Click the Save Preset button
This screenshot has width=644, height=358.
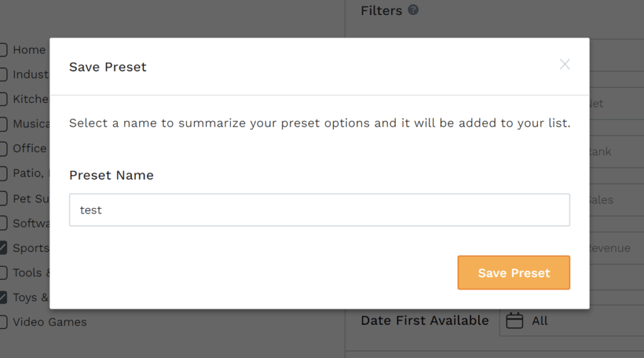(514, 273)
